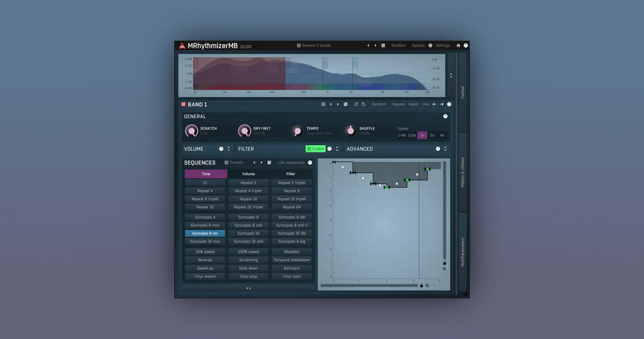Set speed to 1x
The height and width of the screenshot is (339, 644).
tap(422, 135)
